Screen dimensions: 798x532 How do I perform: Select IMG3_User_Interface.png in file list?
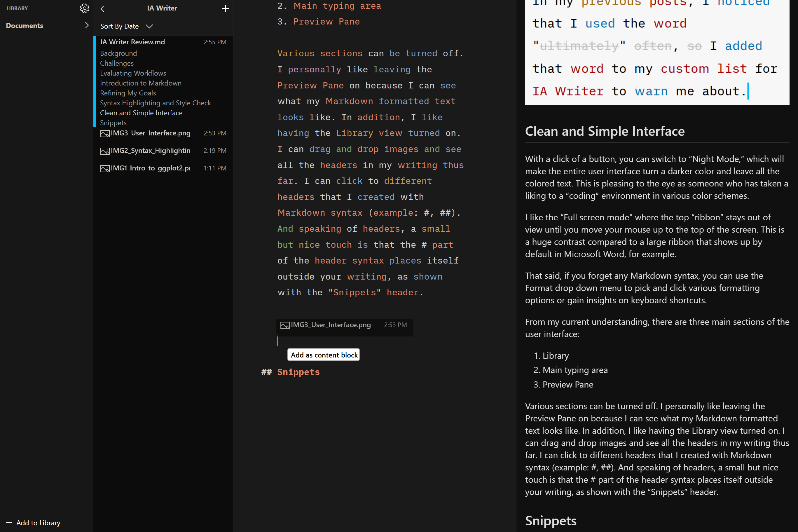[x=163, y=133]
